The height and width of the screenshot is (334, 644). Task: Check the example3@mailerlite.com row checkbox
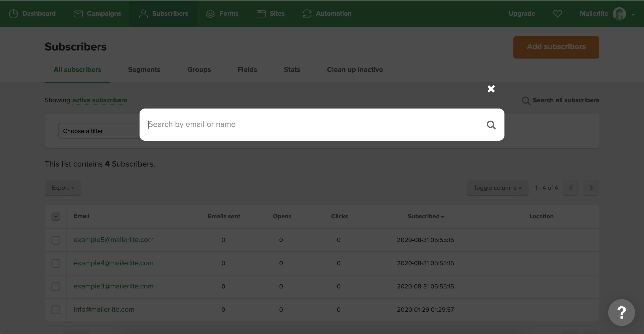pyautogui.click(x=56, y=287)
